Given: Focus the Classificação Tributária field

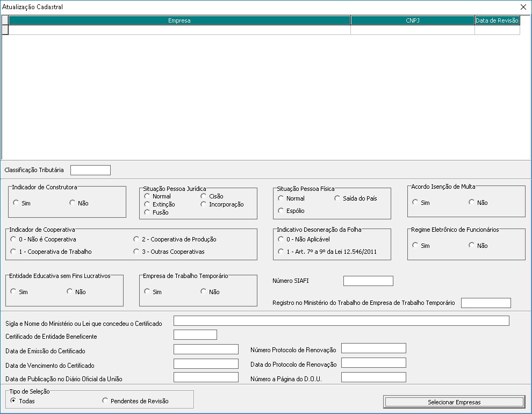Looking at the screenshot, I should (91, 170).
